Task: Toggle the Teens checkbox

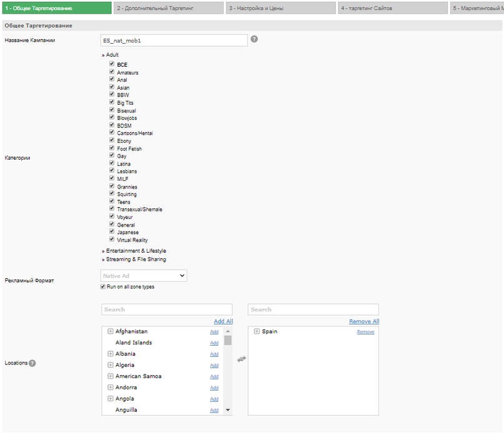Action: [x=112, y=201]
